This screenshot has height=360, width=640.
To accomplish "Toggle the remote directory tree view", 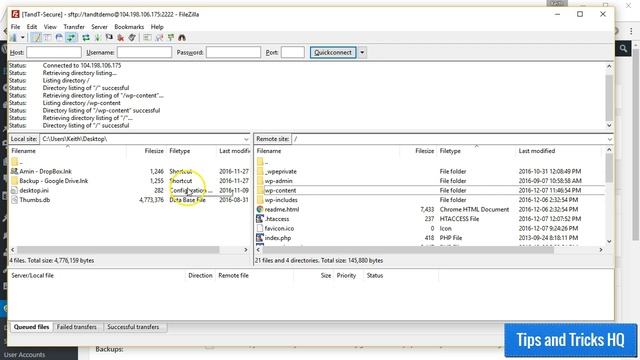I will coord(59,38).
